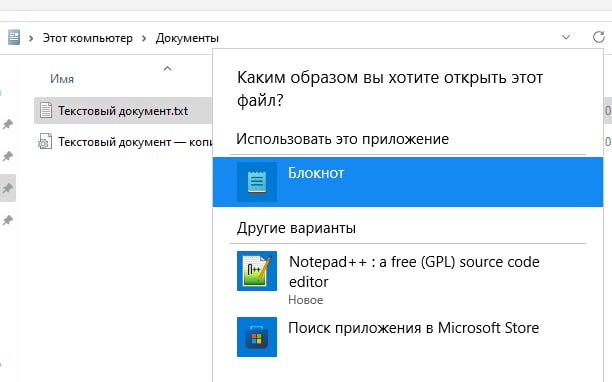
Task: Sort files by Имя column header
Action: 62,79
